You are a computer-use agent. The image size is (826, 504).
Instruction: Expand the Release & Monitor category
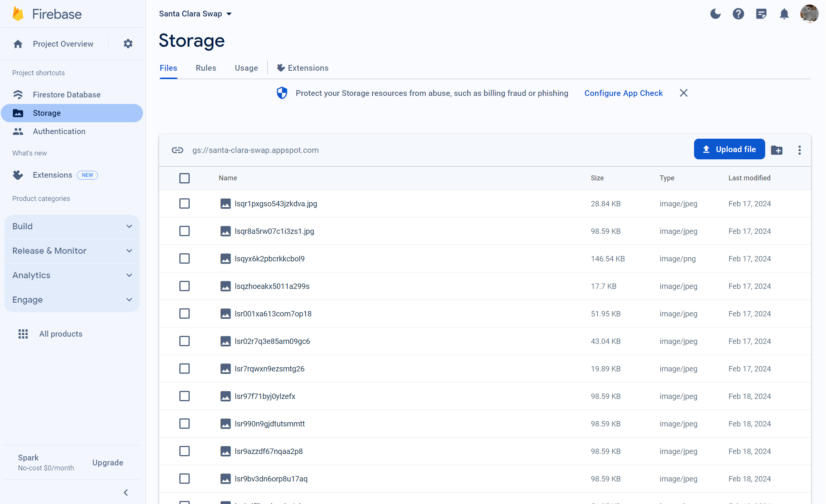point(72,251)
